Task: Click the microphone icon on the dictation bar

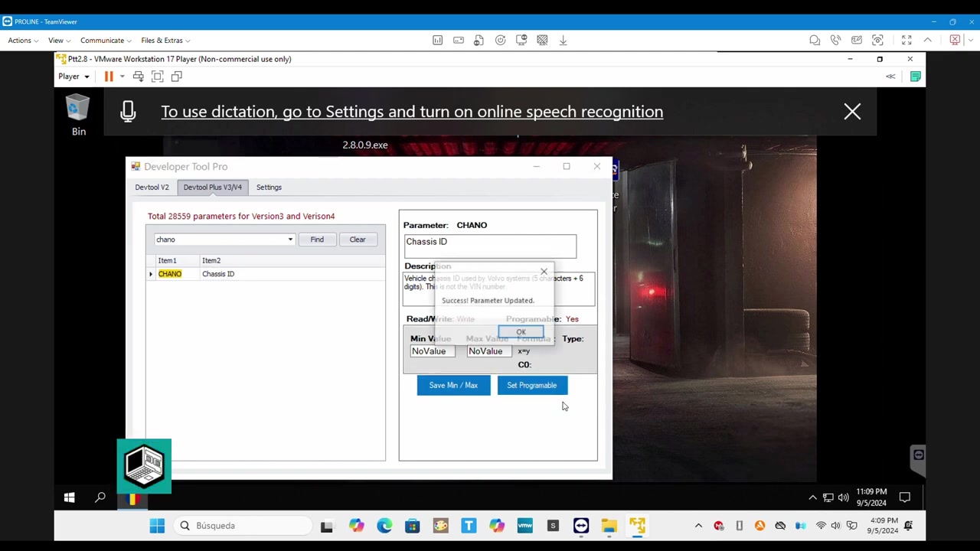Action: pyautogui.click(x=128, y=112)
